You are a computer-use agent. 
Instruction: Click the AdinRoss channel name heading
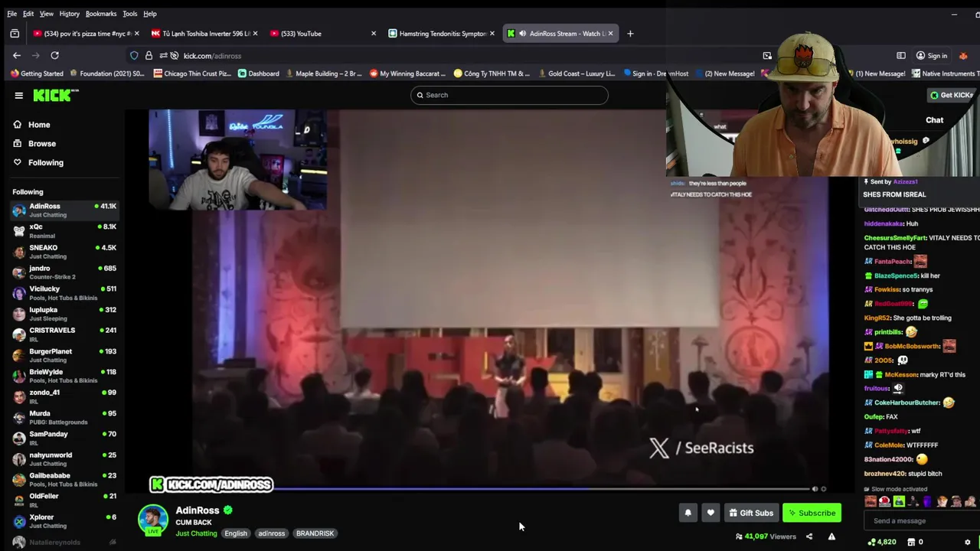point(198,510)
